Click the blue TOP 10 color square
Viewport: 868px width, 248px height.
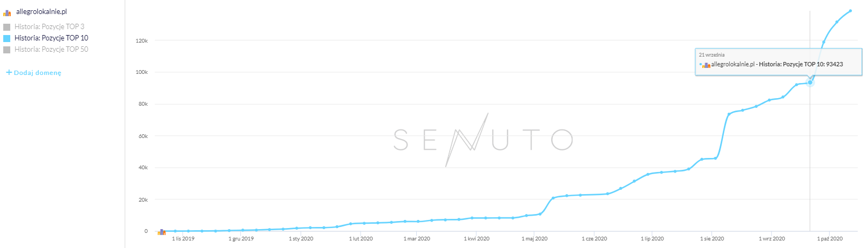[7, 38]
